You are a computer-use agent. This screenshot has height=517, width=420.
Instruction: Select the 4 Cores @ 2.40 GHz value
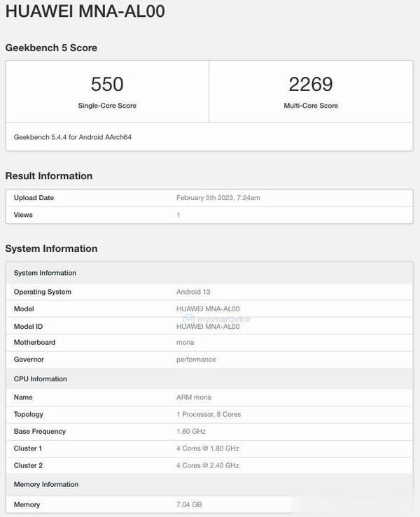(x=207, y=465)
